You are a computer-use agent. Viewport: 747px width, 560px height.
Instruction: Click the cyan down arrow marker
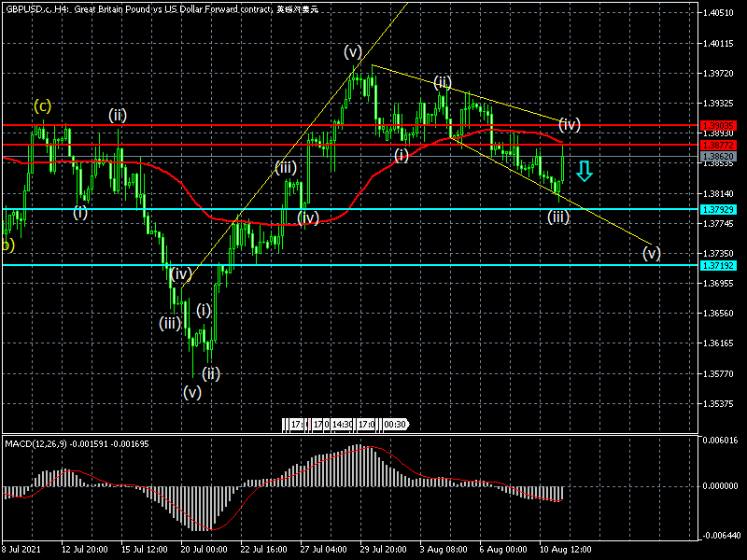coord(585,172)
